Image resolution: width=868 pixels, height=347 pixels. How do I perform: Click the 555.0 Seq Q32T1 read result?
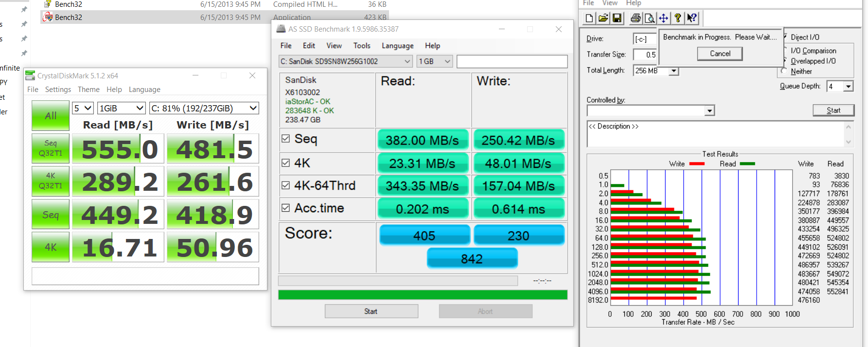tap(119, 148)
